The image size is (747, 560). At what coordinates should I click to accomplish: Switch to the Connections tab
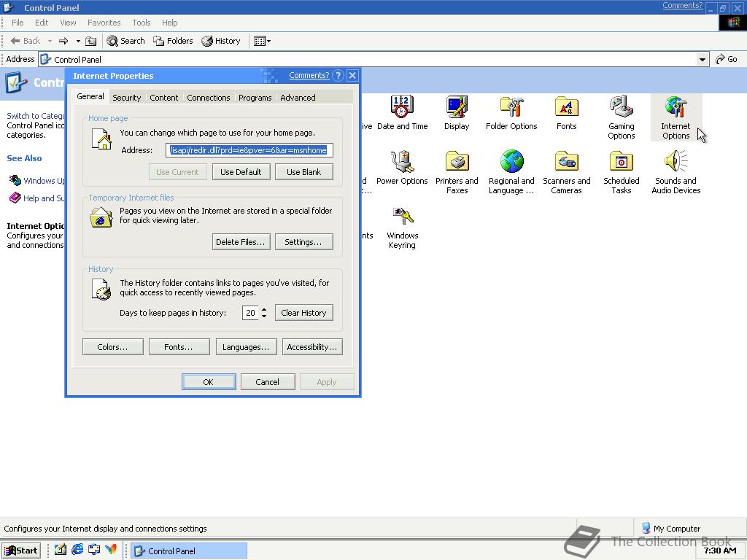click(x=208, y=98)
